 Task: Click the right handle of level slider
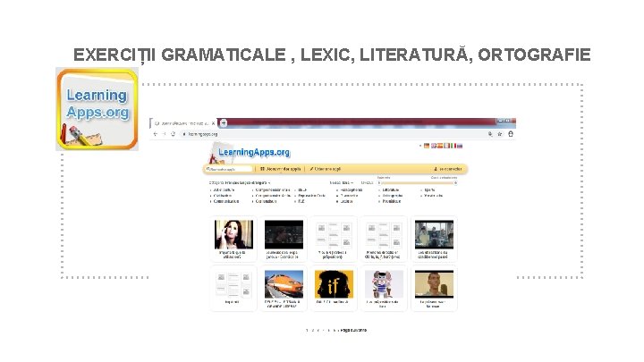click(x=455, y=183)
